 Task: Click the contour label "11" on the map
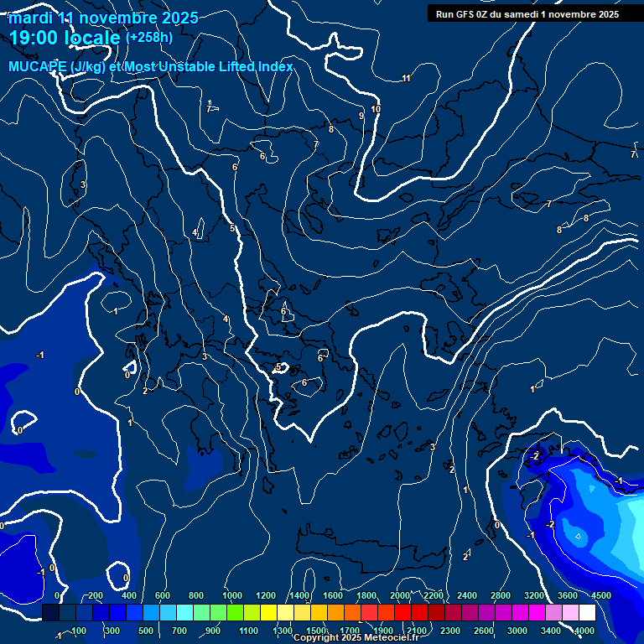pos(406,78)
